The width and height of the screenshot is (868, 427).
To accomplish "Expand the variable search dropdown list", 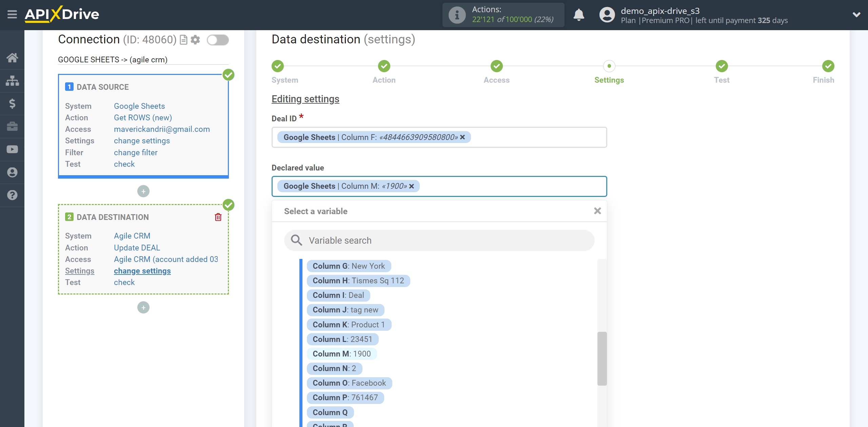I will pos(438,240).
